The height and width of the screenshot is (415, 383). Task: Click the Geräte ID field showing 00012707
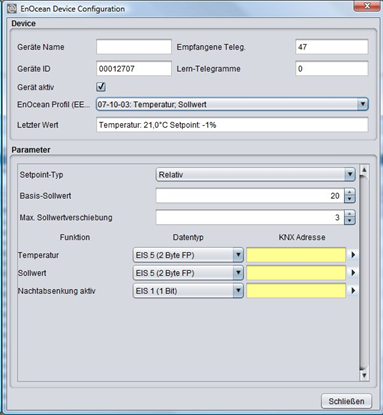tap(134, 69)
